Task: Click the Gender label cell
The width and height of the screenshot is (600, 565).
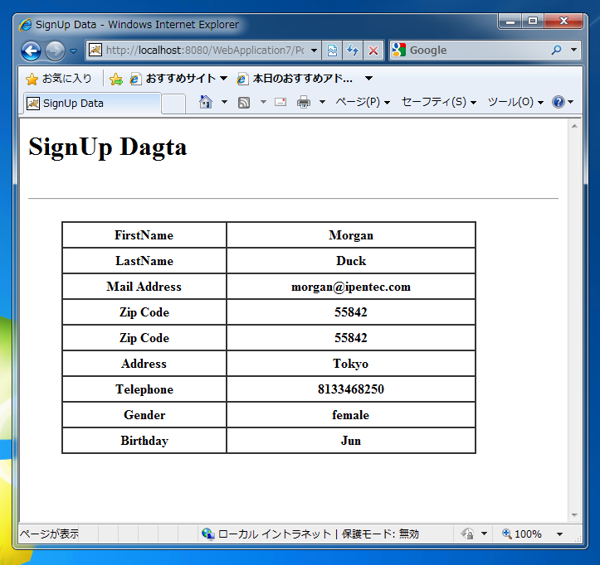Action: point(144,415)
